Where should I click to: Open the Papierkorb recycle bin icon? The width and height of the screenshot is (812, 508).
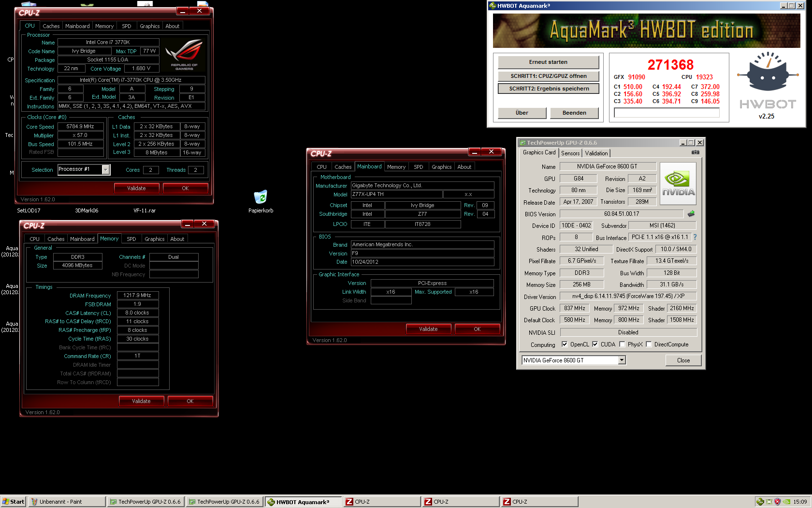point(261,197)
